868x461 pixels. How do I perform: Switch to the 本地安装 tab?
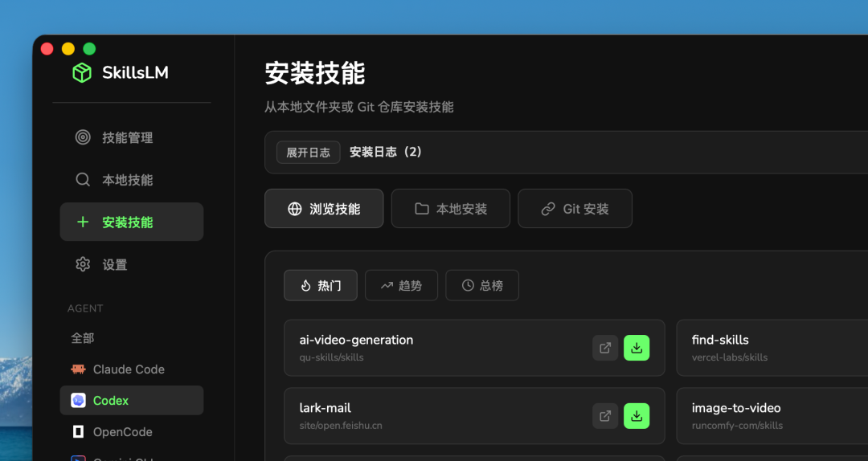(x=451, y=209)
